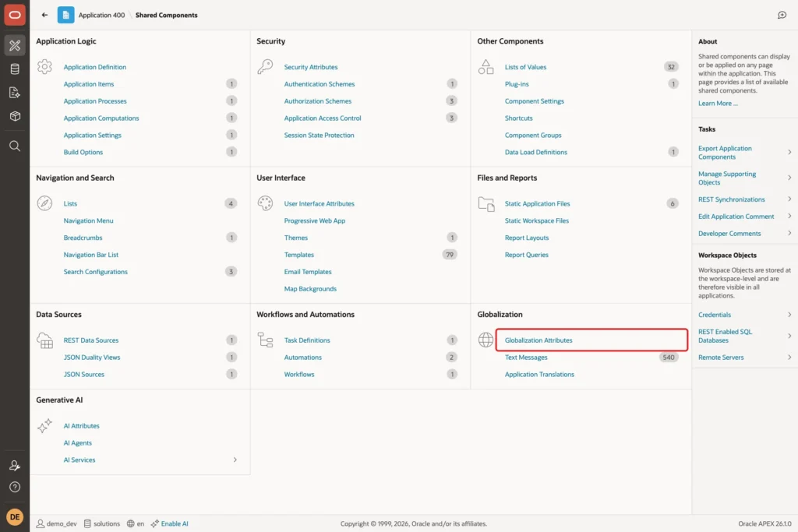Open Text Messages link

(x=526, y=358)
